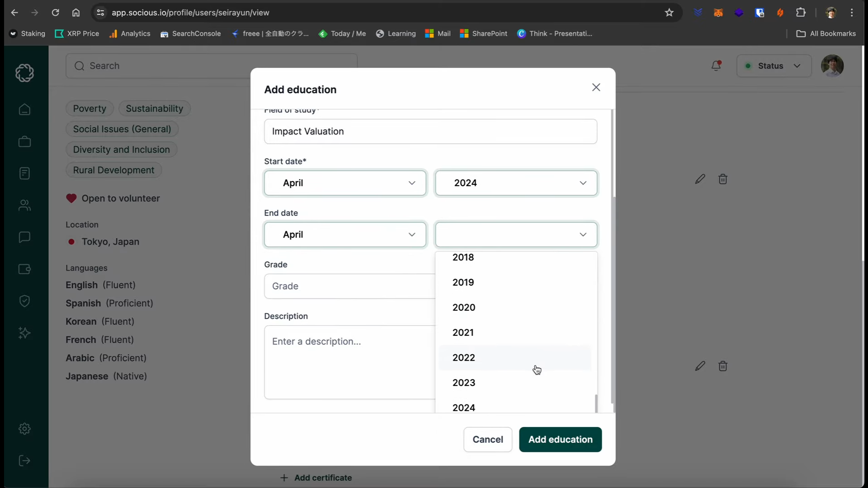Expand the End date month dropdown
Screen dimensions: 868x488
(x=345, y=235)
